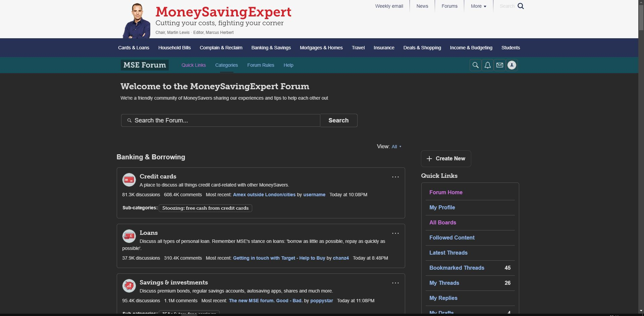Click the Savings & investments category icon
The image size is (644, 316).
129,286
